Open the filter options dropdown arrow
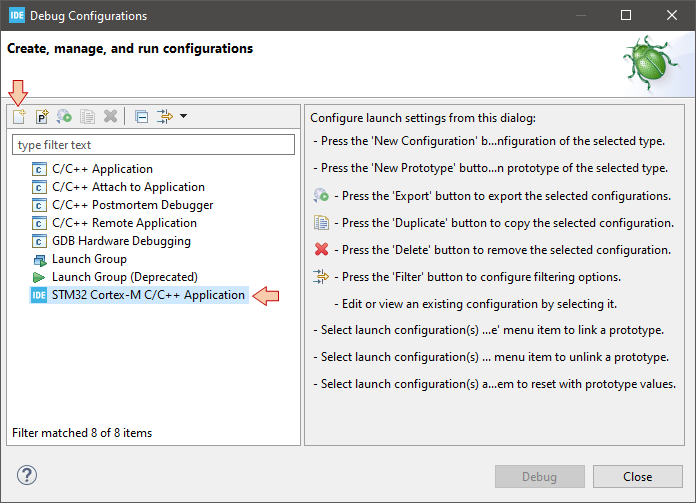This screenshot has width=696, height=503. pos(183,116)
